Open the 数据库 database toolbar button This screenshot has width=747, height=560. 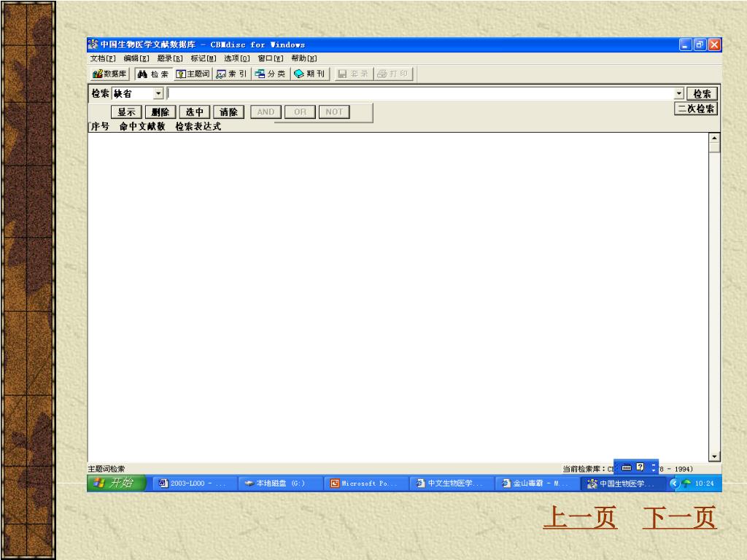(x=110, y=74)
